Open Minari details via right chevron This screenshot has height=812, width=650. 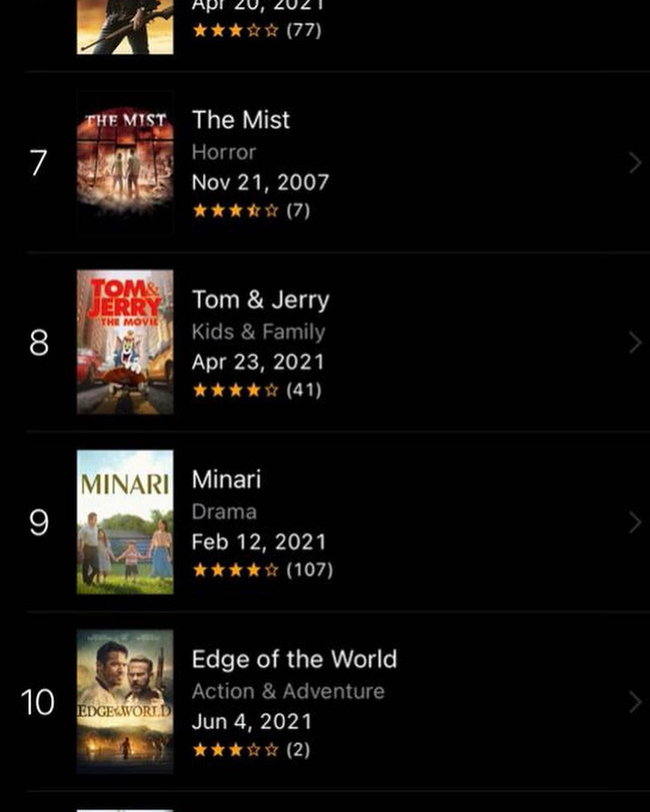coord(635,522)
